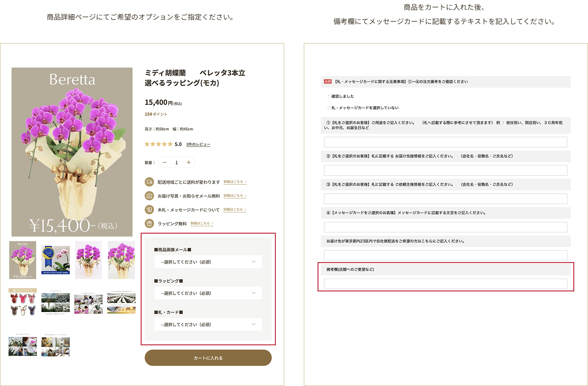Open the 3件のレビュー link

(x=198, y=145)
